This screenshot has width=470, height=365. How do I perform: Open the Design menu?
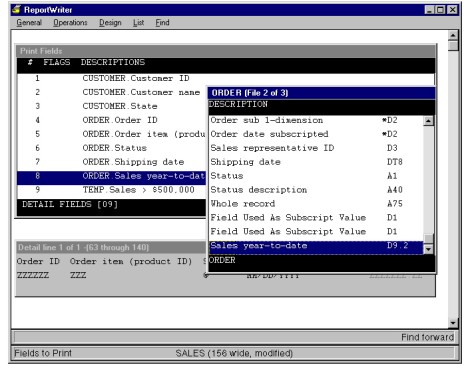pyautogui.click(x=110, y=23)
